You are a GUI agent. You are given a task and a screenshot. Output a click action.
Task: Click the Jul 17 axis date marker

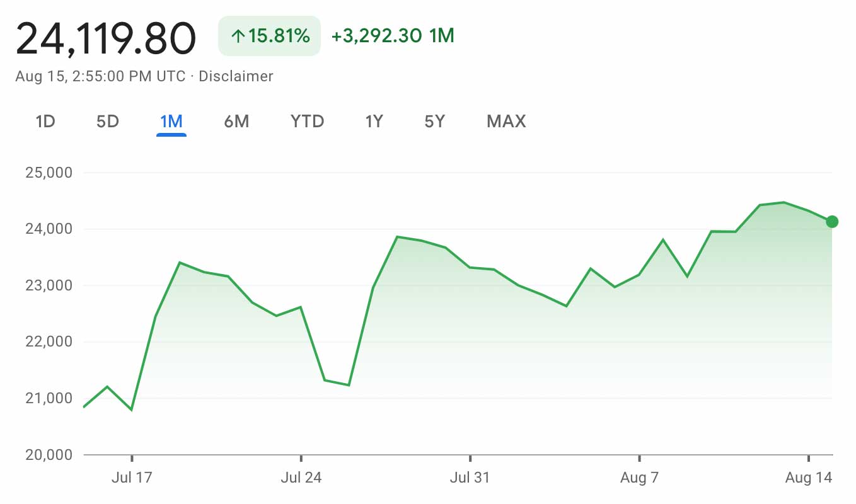132,478
